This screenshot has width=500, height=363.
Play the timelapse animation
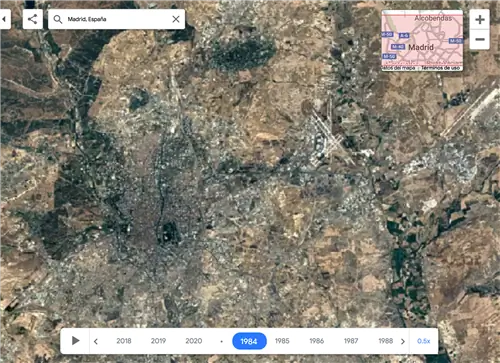(75, 341)
